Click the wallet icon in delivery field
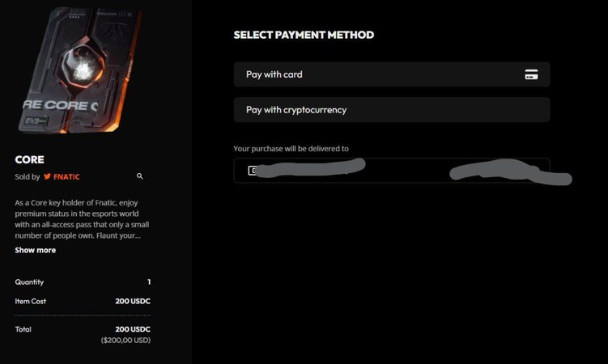 click(x=253, y=171)
